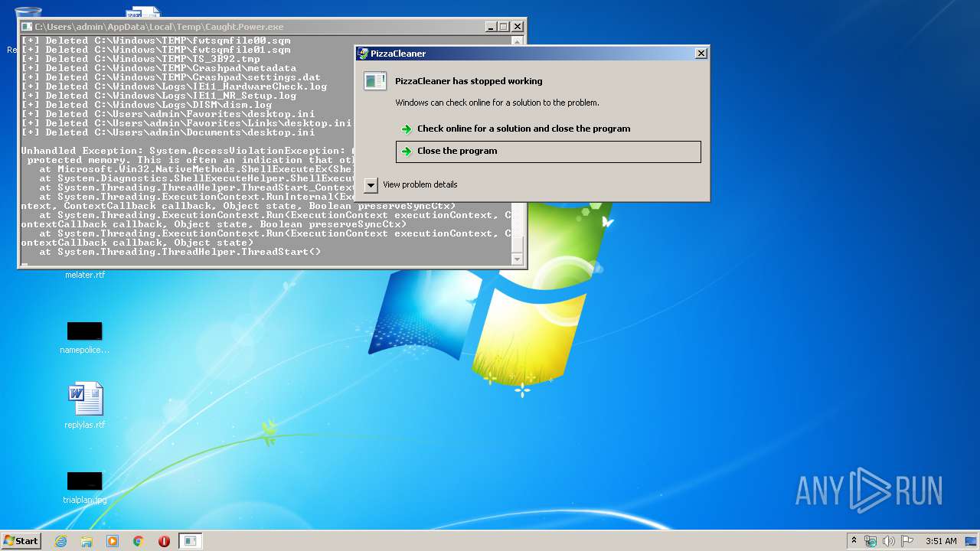The image size is (980, 551).
Task: Click the Show desktop button
Action: (972, 541)
